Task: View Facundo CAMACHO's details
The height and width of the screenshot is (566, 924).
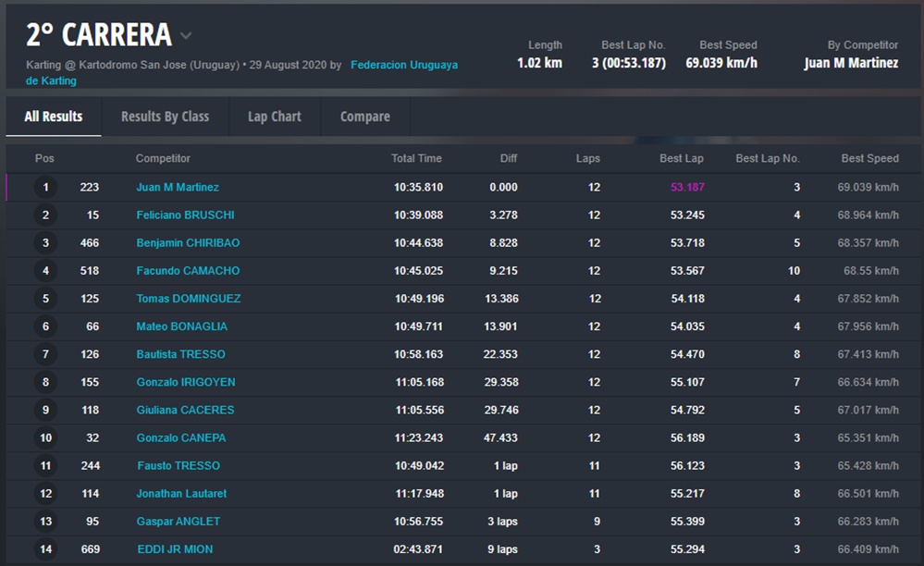Action: (188, 271)
